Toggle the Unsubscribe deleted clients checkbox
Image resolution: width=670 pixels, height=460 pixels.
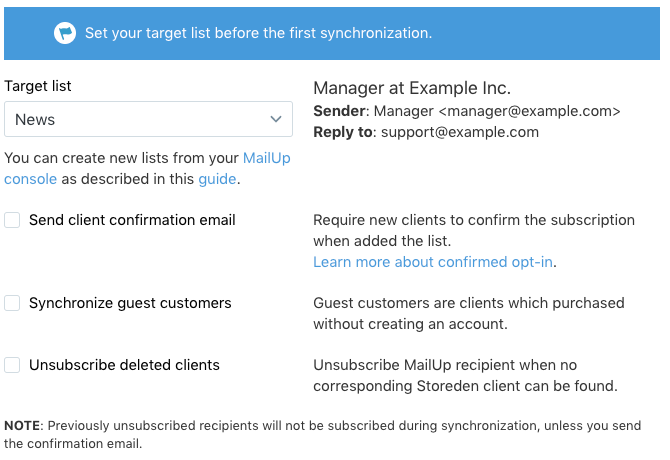pyautogui.click(x=12, y=365)
